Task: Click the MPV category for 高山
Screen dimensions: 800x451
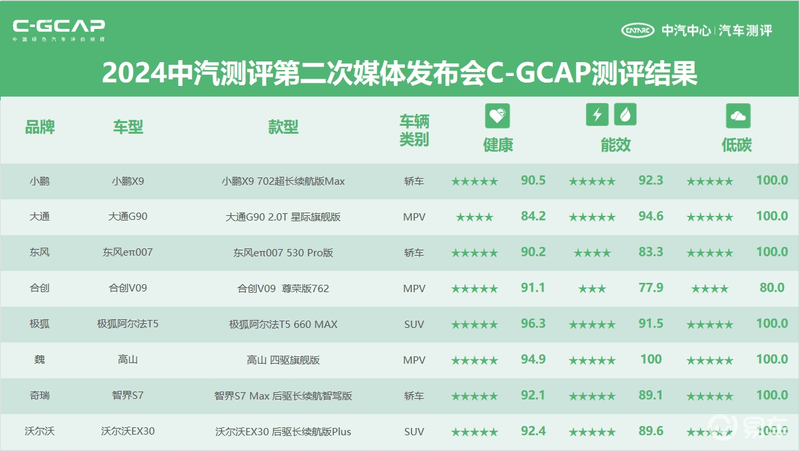Action: point(414,360)
